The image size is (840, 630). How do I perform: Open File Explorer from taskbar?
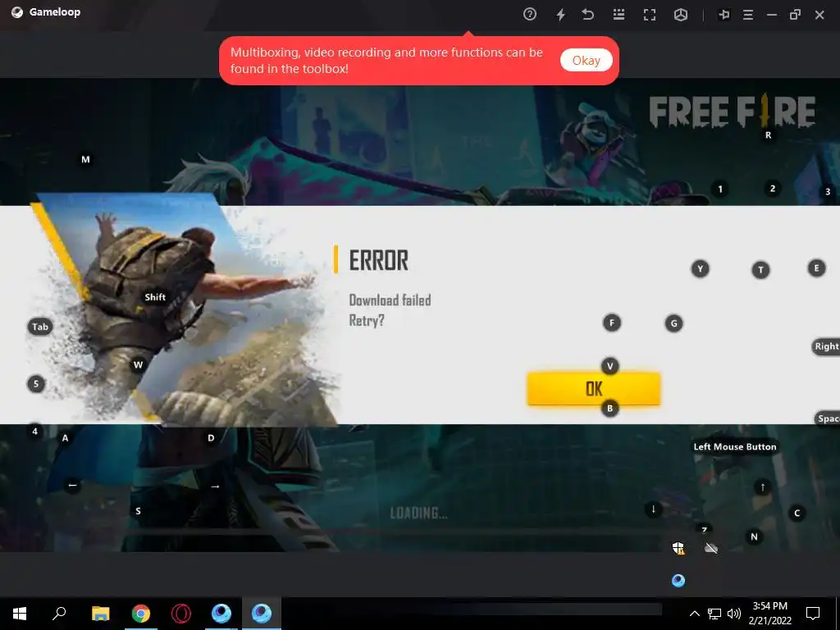[x=100, y=614]
